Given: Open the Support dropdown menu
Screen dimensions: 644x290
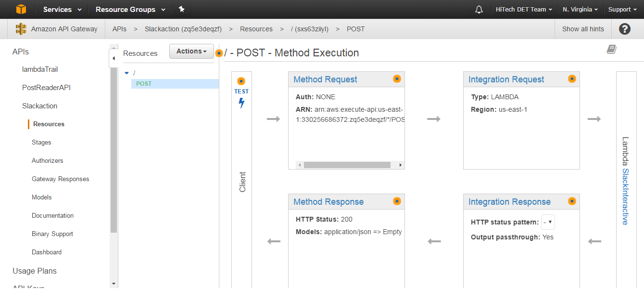Looking at the screenshot, I should pyautogui.click(x=622, y=9).
